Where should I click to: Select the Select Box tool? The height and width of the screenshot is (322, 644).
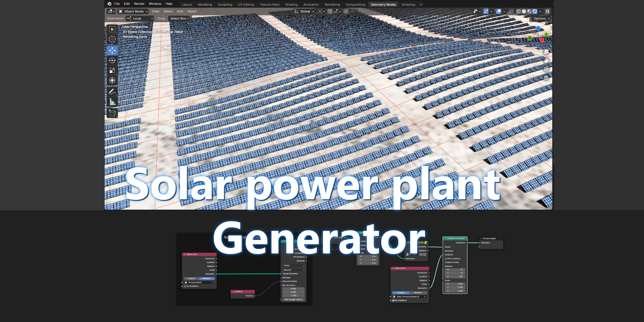click(x=112, y=29)
